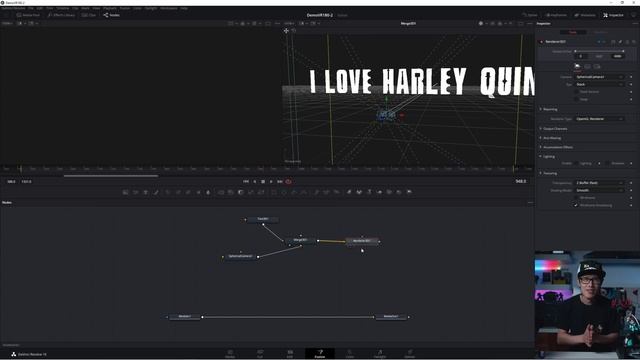Expand the Output Channels section

coord(554,129)
